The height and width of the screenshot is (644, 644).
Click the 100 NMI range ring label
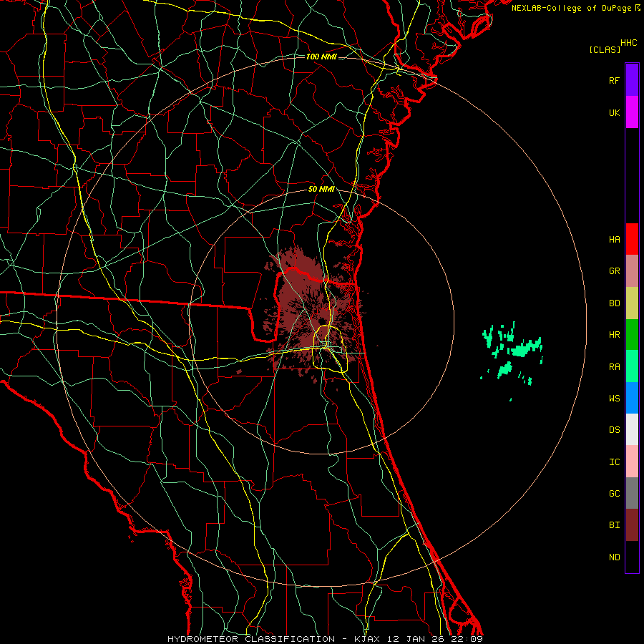pyautogui.click(x=321, y=57)
